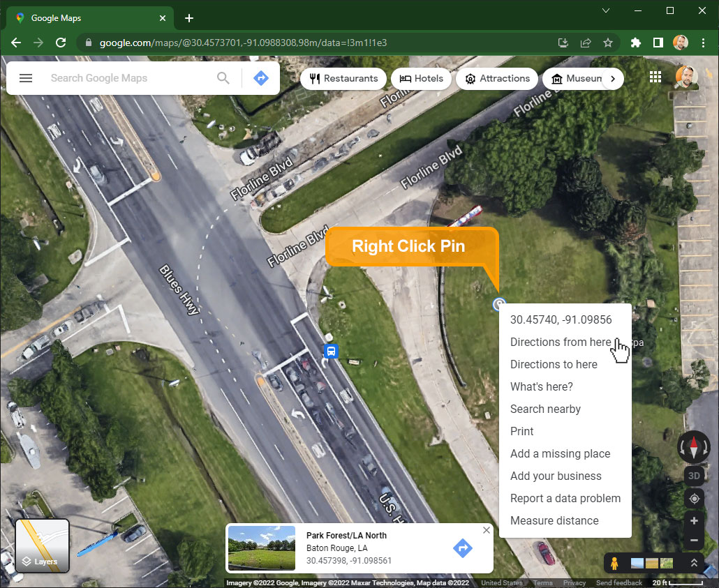The width and height of the screenshot is (719, 588).
Task: Zoom in with the plus button
Action: [x=694, y=520]
